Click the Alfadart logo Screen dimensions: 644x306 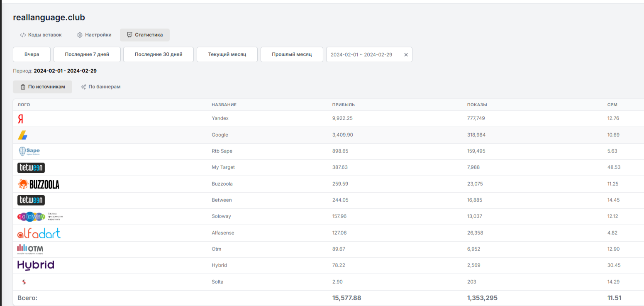click(39, 233)
